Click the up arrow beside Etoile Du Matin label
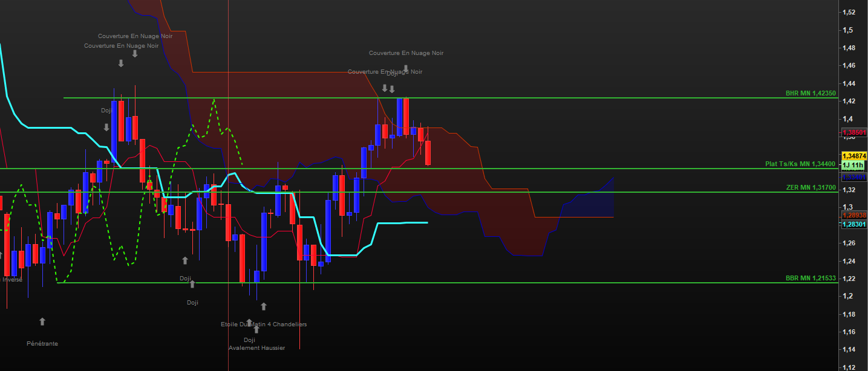Image resolution: width=868 pixels, height=371 pixels. tap(263, 307)
